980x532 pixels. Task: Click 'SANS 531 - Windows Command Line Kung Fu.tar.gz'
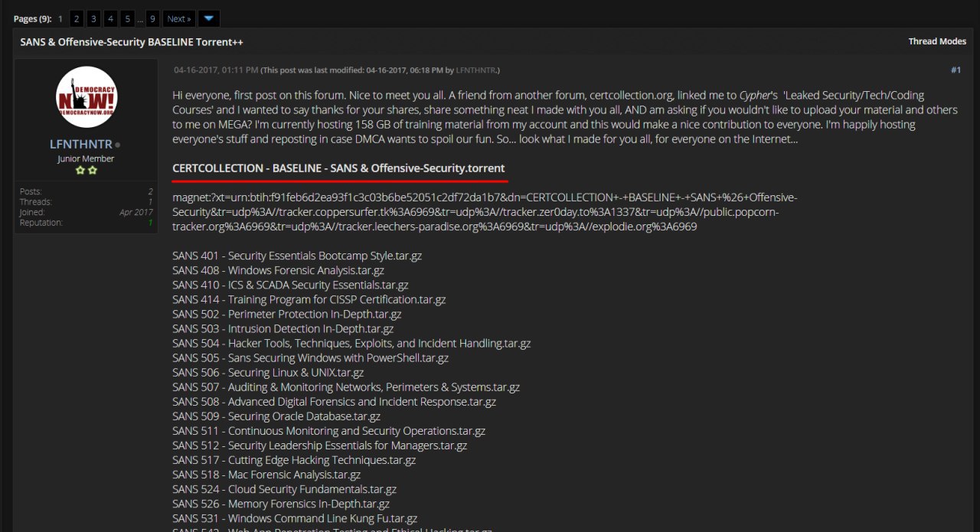point(295,517)
